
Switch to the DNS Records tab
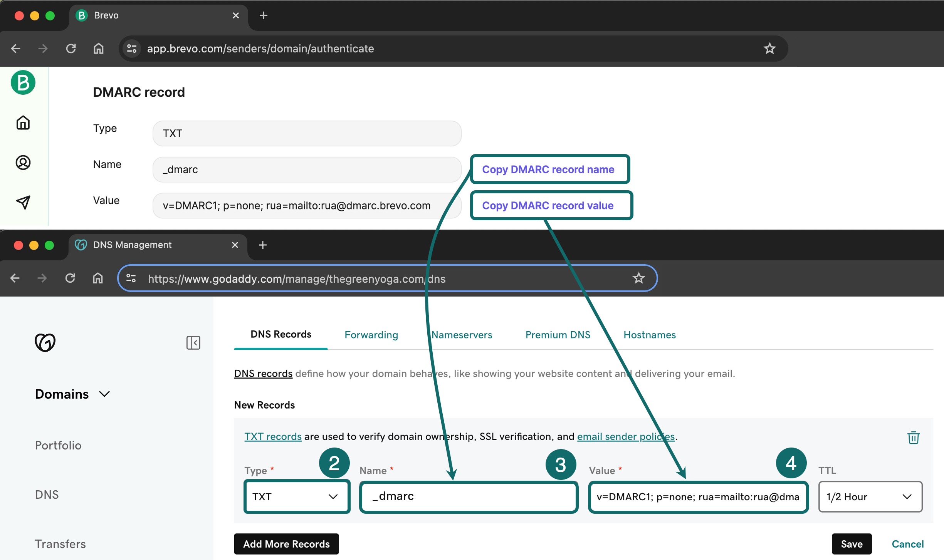[x=281, y=334]
